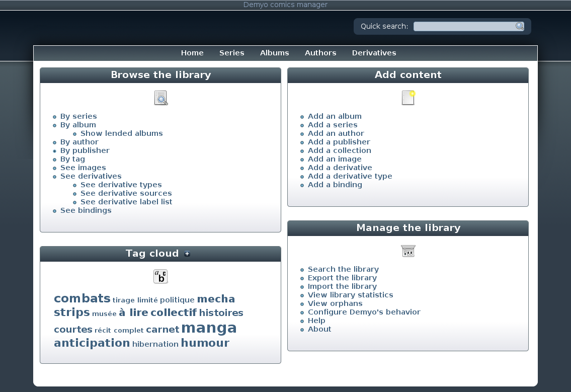Click Add a binding link
This screenshot has height=392, width=571.
coord(335,185)
